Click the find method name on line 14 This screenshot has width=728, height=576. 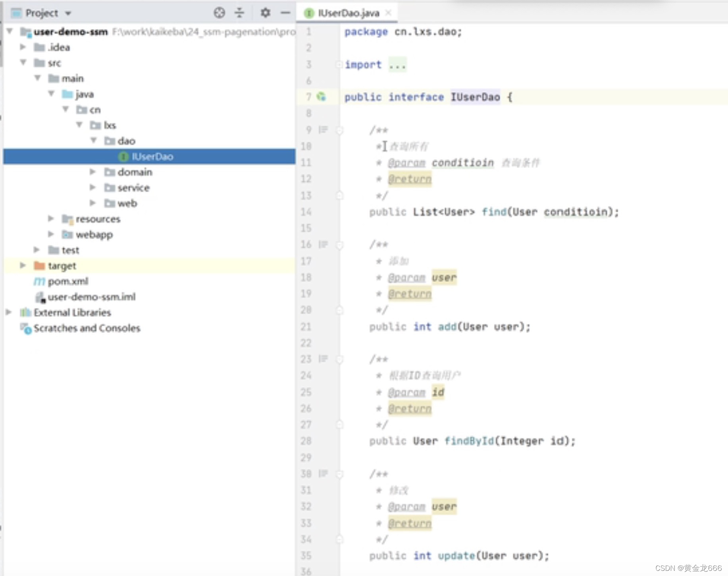pos(494,212)
